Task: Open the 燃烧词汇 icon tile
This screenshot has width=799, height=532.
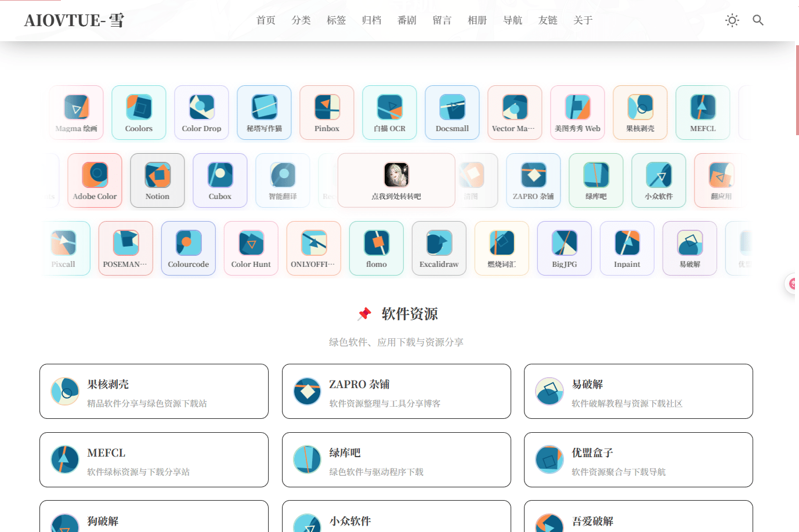Action: pyautogui.click(x=502, y=248)
